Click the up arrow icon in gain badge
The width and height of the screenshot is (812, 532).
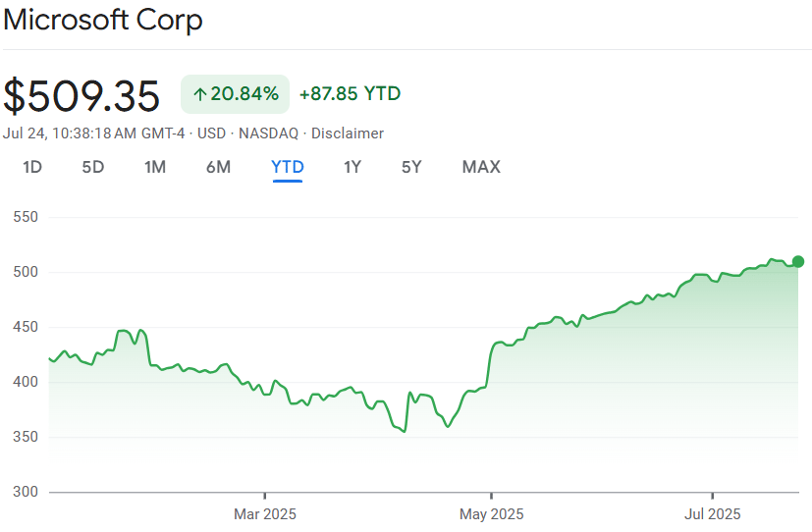200,94
